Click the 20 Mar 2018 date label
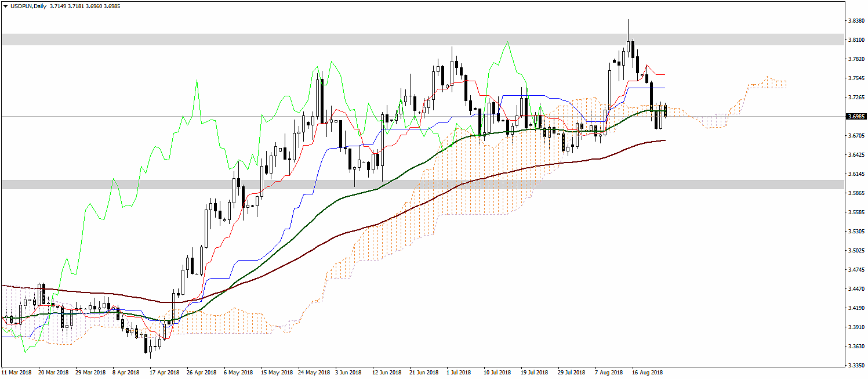 click(x=54, y=372)
